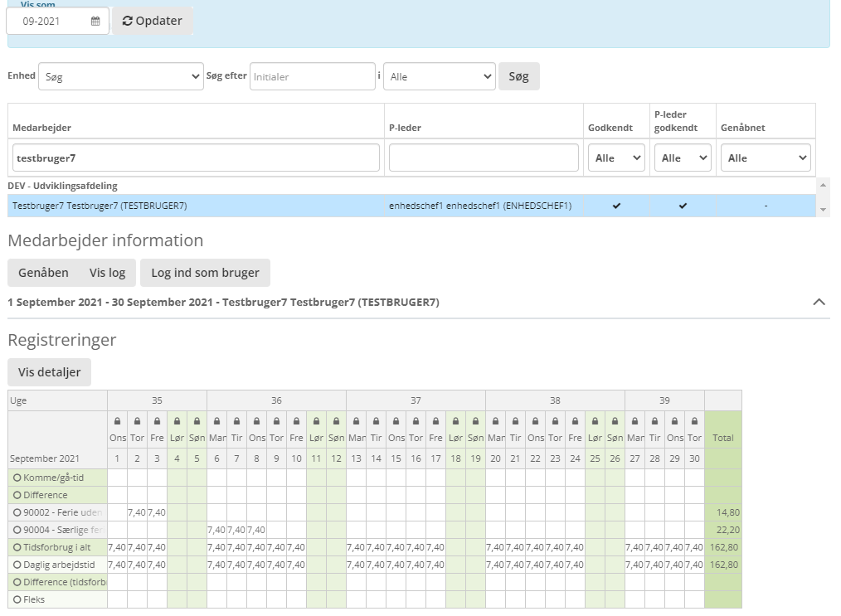Toggle the circle beside Komme/gå-tid row
841x616 pixels.
coord(17,477)
